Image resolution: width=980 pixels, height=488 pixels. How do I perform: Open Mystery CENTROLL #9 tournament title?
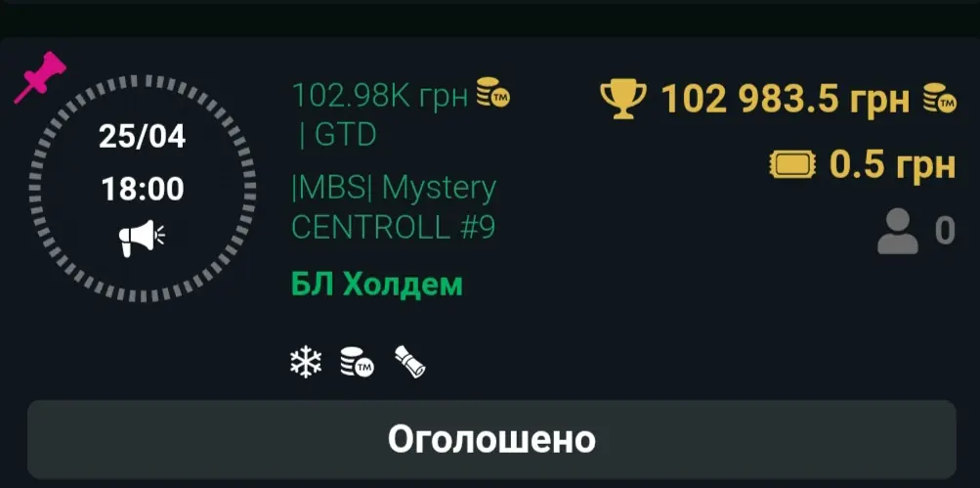point(394,207)
